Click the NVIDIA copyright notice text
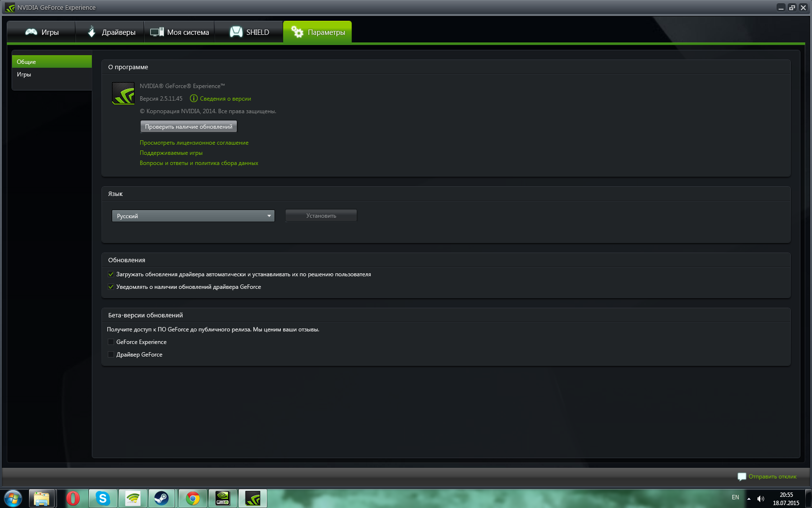The height and width of the screenshot is (508, 812). (208, 111)
